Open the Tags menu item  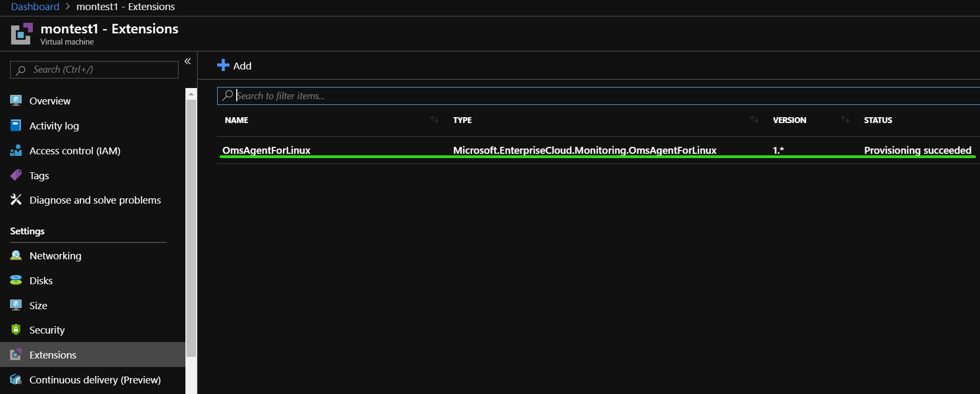[39, 176]
